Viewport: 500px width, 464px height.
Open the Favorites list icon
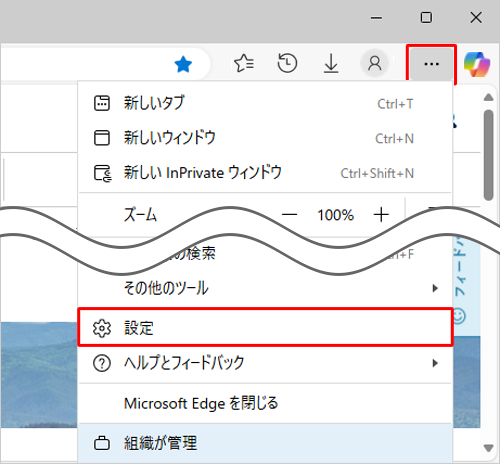[244, 63]
